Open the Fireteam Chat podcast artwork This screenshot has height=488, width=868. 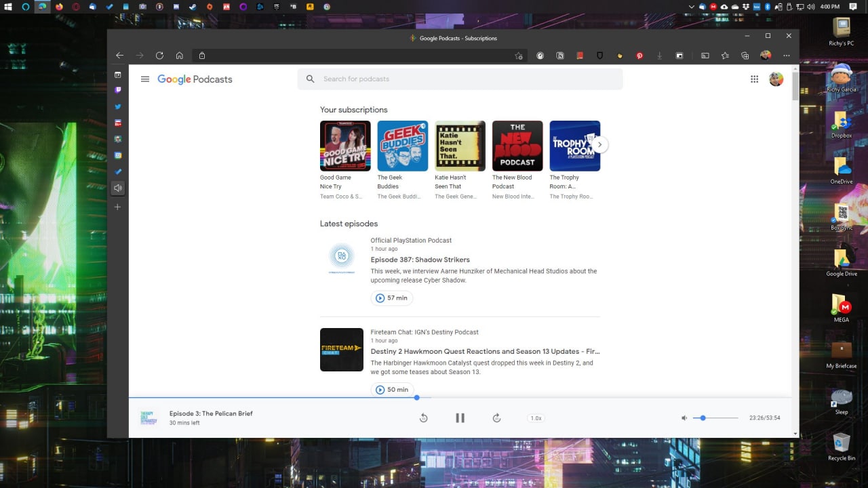342,350
